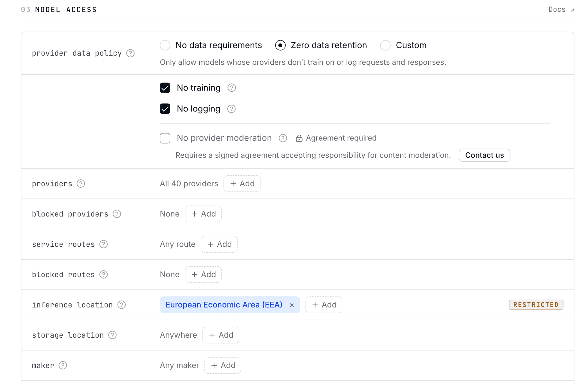
Task: Add a service route
Action: point(219,244)
